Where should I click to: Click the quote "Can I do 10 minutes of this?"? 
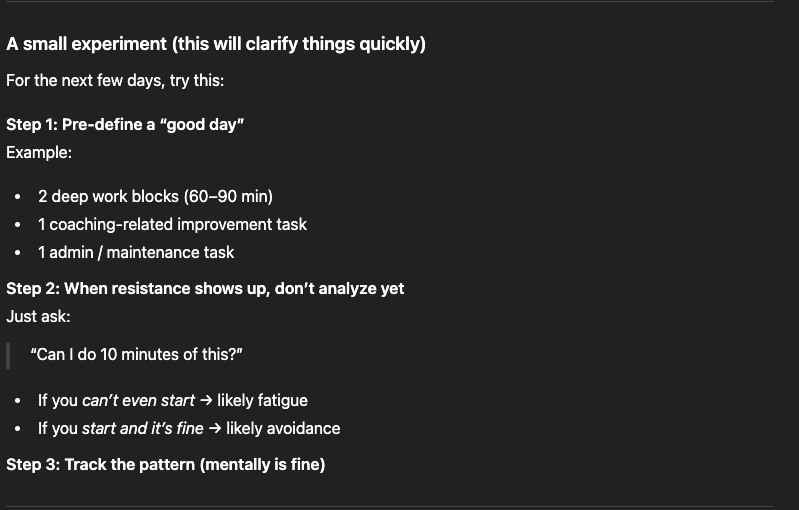[137, 355]
